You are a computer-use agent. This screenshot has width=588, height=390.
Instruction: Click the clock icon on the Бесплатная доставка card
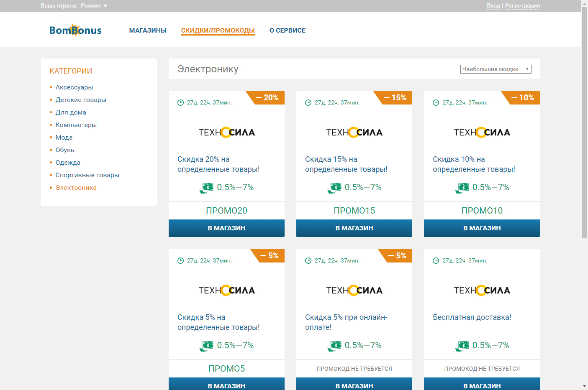(436, 261)
